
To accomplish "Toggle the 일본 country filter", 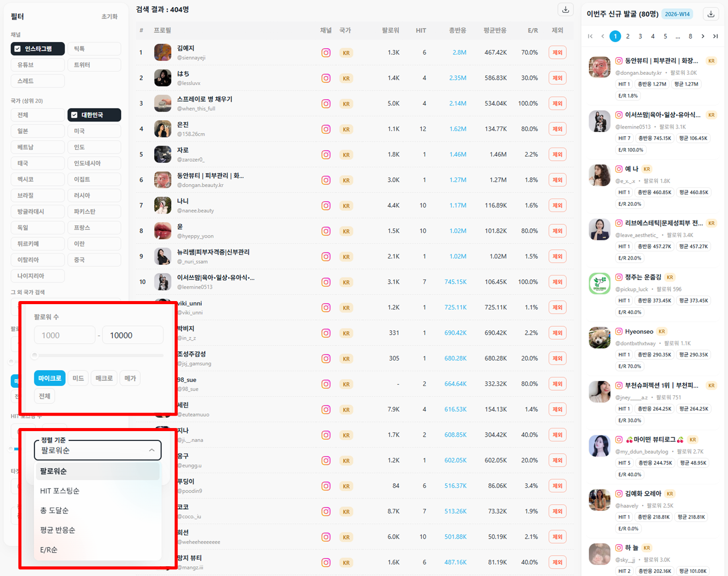I will (38, 131).
